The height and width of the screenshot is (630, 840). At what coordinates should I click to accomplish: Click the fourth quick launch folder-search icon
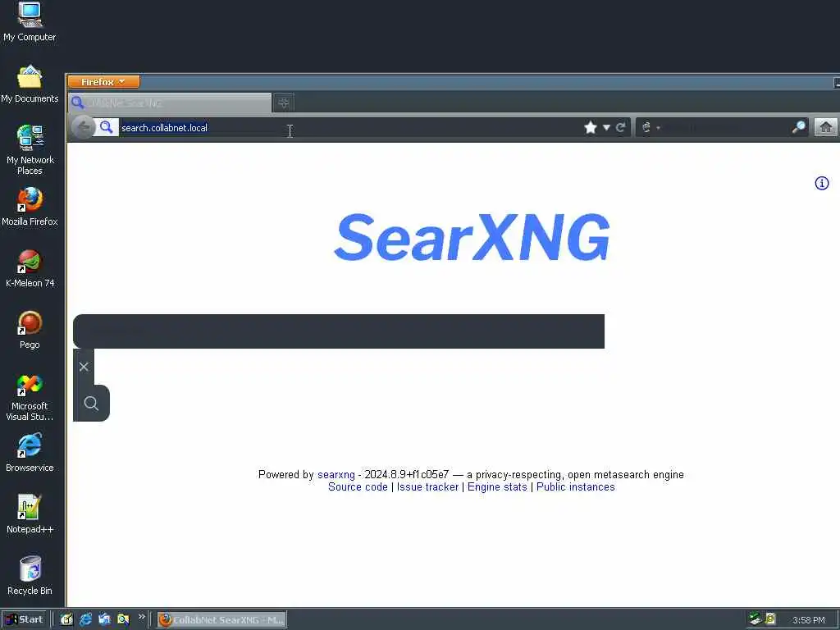click(x=123, y=619)
